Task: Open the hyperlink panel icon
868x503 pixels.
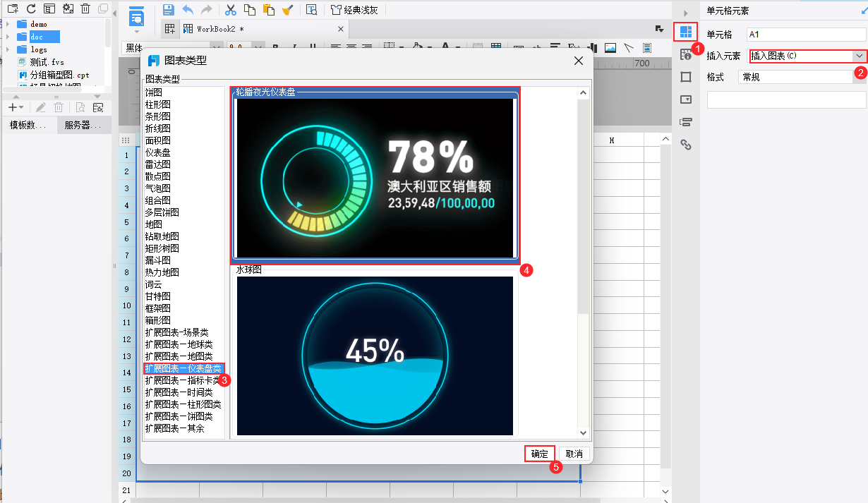Action: coord(685,145)
